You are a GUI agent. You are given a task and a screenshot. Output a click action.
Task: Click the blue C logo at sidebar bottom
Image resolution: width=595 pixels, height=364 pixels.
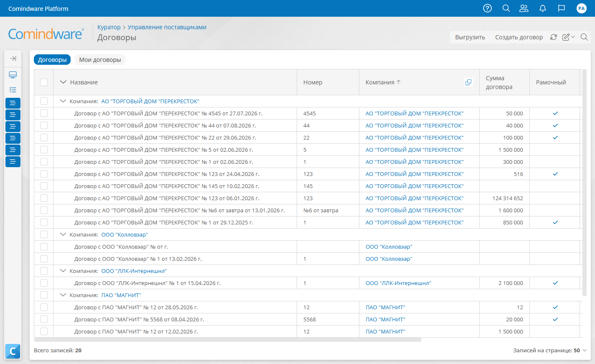pyautogui.click(x=13, y=351)
